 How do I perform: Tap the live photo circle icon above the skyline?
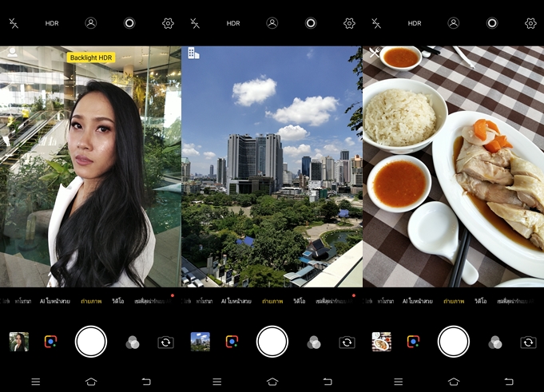pyautogui.click(x=311, y=23)
